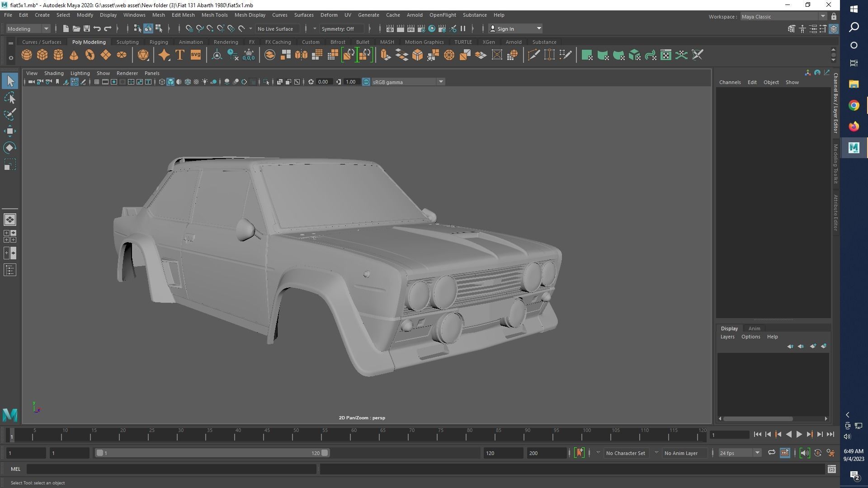This screenshot has width=868, height=488.
Task: Switch to the Sculpting shelf tab
Action: (127, 42)
